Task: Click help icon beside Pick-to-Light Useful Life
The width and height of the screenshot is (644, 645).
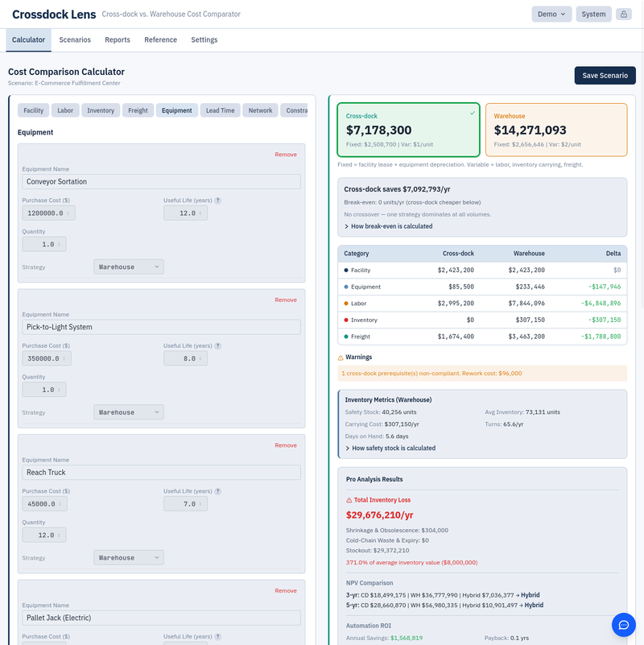Action: coord(218,346)
